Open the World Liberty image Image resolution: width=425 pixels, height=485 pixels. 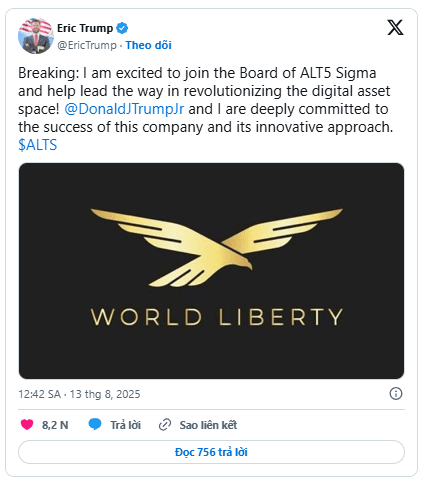click(x=211, y=271)
